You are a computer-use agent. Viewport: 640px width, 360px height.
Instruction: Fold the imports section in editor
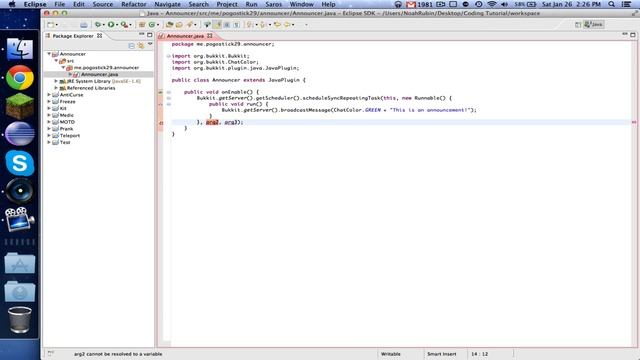click(169, 56)
